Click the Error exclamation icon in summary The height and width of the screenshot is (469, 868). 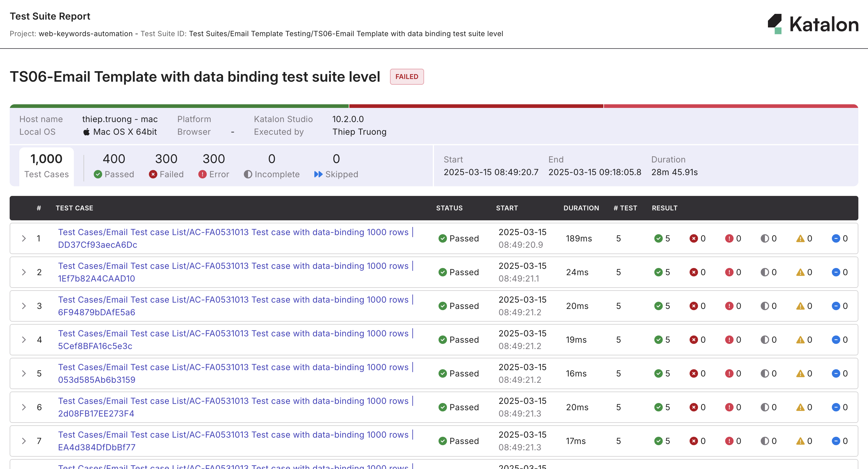(x=203, y=174)
